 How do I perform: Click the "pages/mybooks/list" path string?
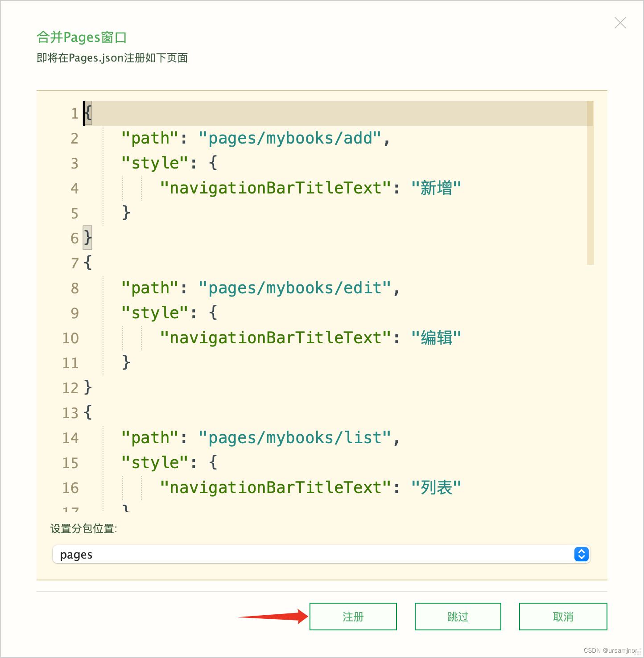coord(295,438)
